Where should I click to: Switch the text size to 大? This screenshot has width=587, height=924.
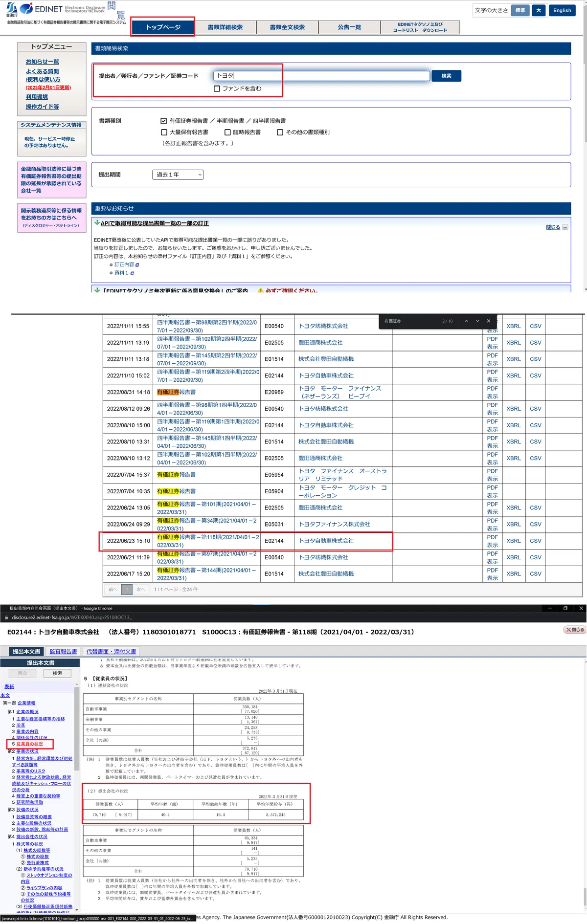coord(539,10)
